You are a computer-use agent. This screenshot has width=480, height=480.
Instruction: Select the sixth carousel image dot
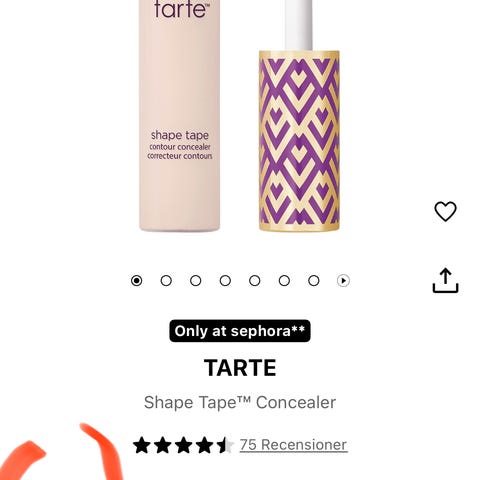coord(284,281)
